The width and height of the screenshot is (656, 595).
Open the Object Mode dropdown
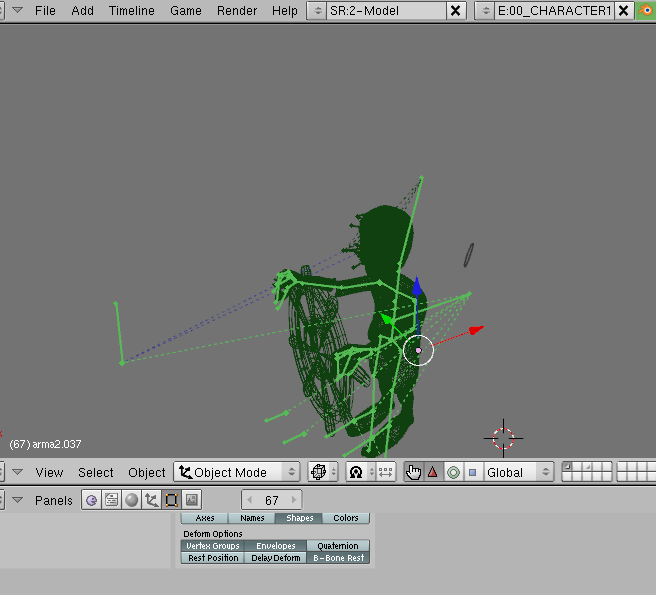pos(237,472)
